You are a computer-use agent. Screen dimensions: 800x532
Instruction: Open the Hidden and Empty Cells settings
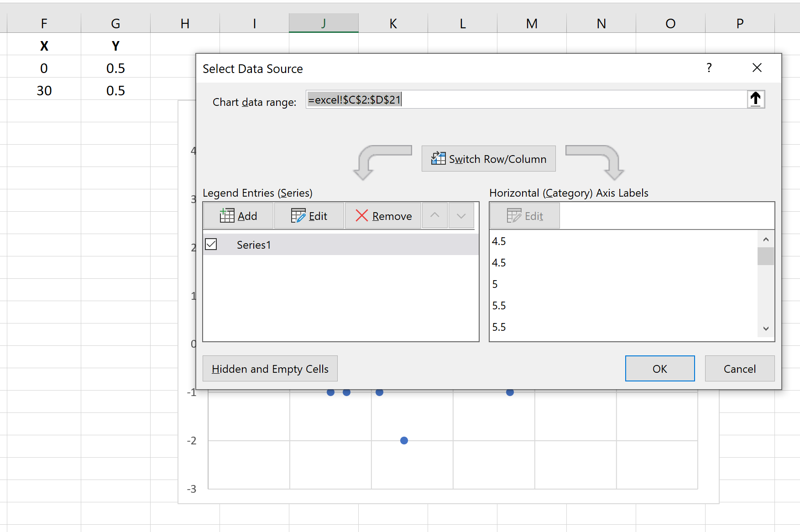270,368
